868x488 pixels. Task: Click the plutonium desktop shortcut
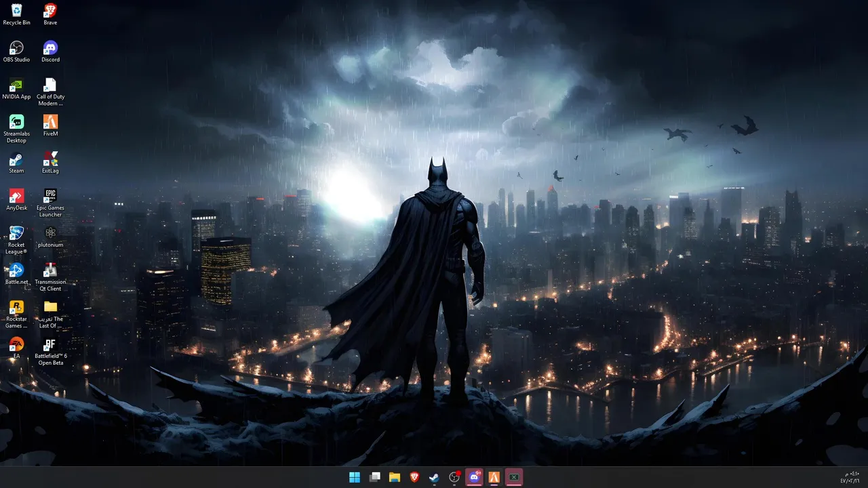50,237
